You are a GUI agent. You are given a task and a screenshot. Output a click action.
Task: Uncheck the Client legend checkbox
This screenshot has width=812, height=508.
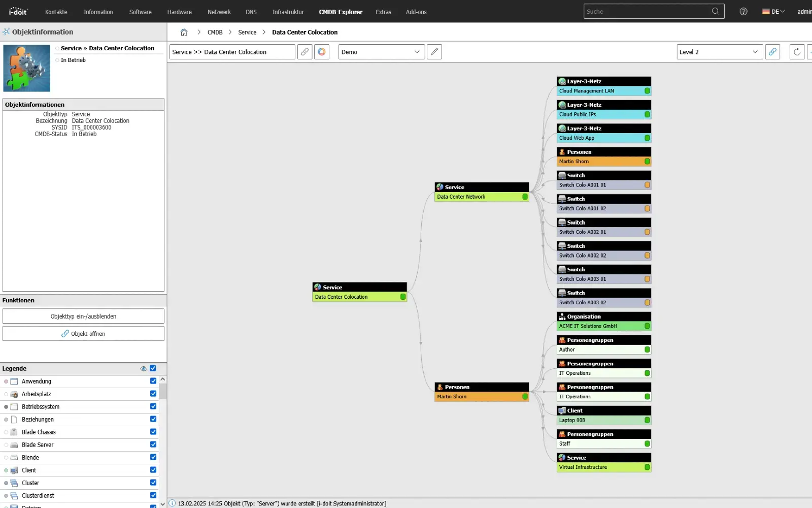[153, 470]
